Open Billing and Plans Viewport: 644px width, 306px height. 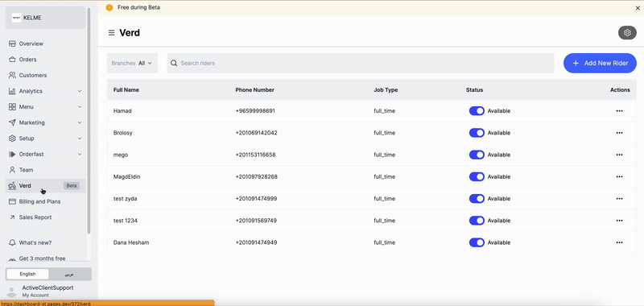[x=46, y=201]
